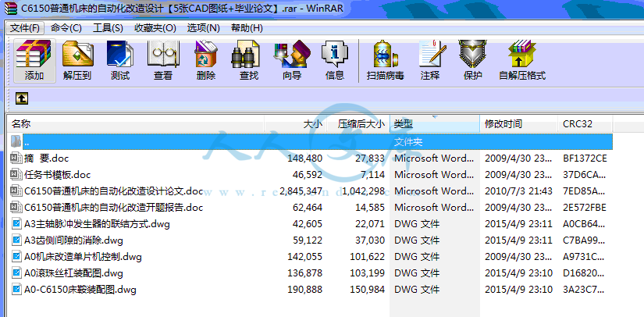Click the 解压到 (Extract to) icon

pos(77,53)
